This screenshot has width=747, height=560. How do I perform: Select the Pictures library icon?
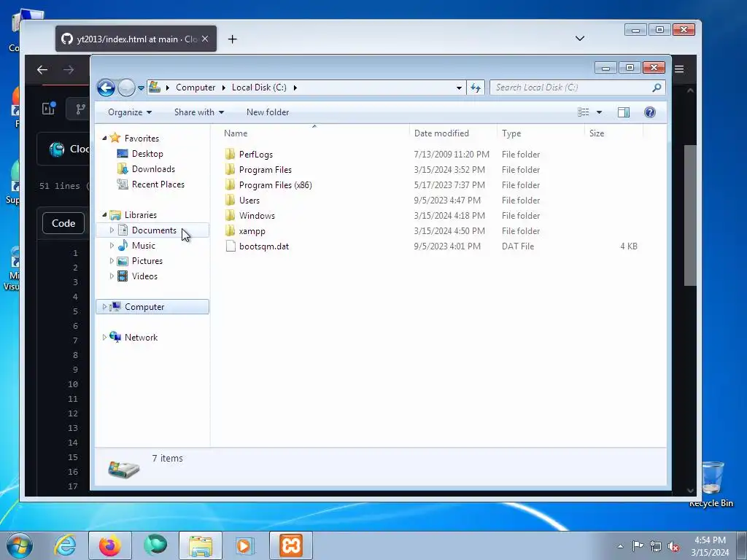[123, 261]
